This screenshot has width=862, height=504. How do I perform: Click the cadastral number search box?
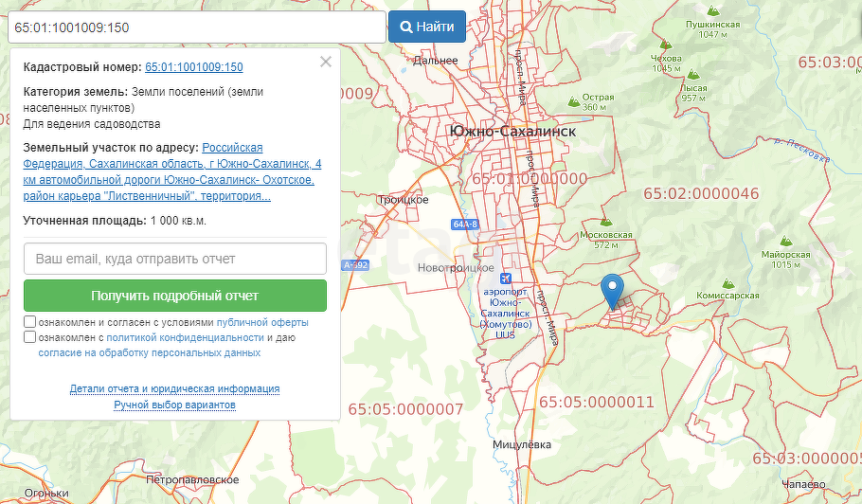click(195, 27)
